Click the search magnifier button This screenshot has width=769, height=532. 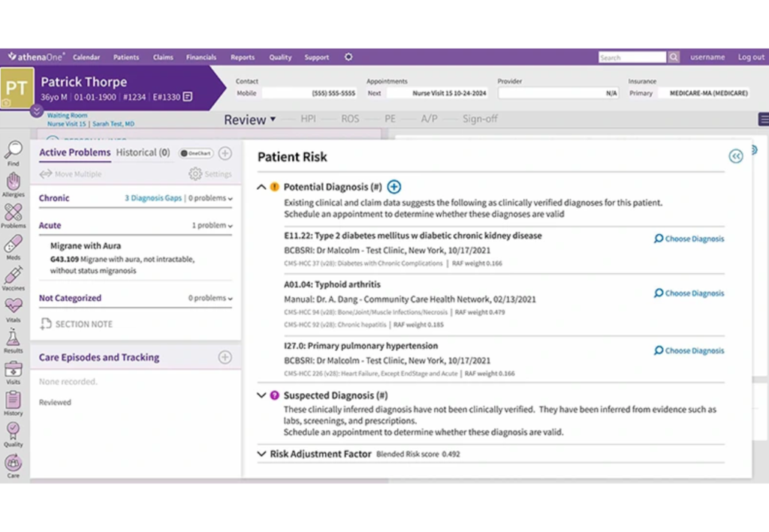tap(674, 57)
